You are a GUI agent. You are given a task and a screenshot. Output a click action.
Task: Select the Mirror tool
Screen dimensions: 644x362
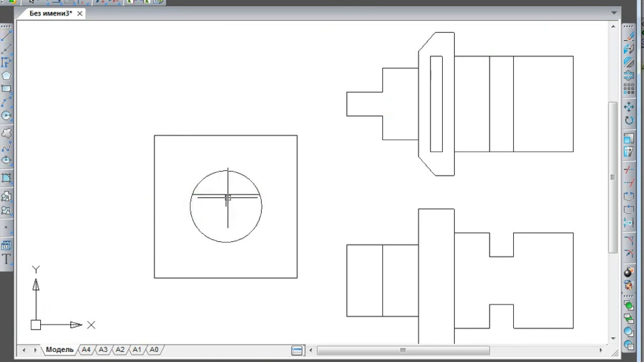[x=629, y=62]
